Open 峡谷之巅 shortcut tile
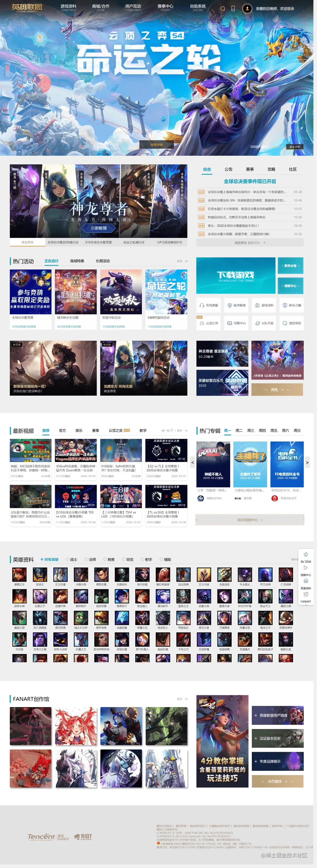Screen dimensions: 317x868 (292, 305)
